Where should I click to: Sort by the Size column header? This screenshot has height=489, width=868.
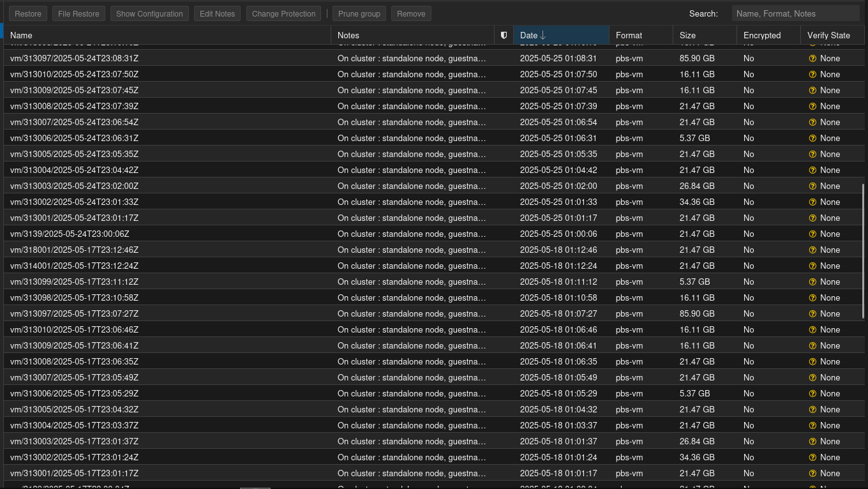pos(687,36)
